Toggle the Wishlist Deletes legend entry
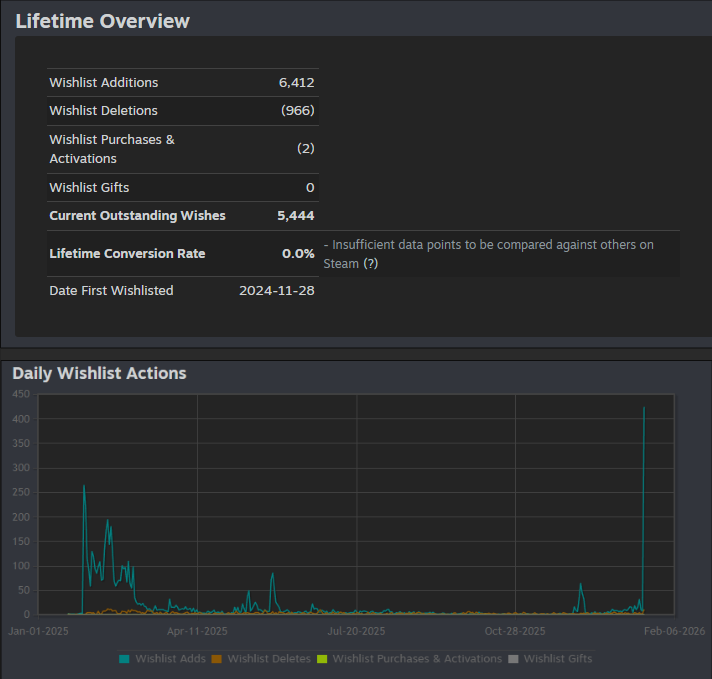 pyautogui.click(x=261, y=659)
